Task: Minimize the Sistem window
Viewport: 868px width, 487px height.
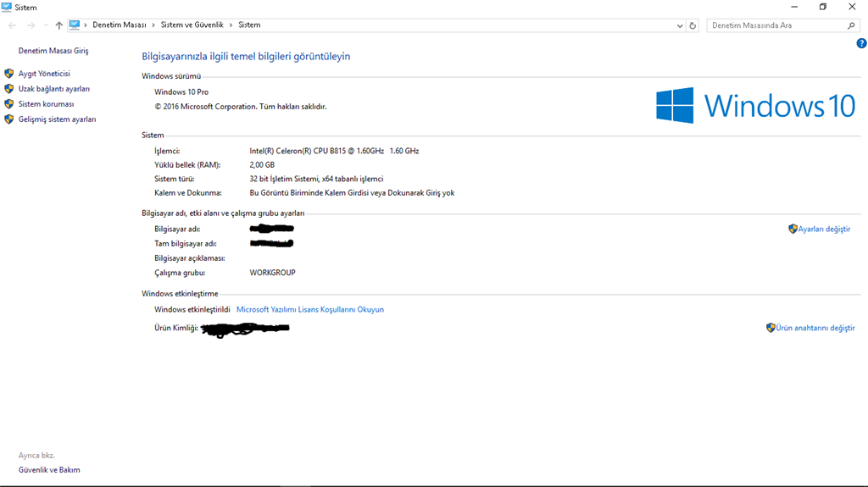Action: 794,7
